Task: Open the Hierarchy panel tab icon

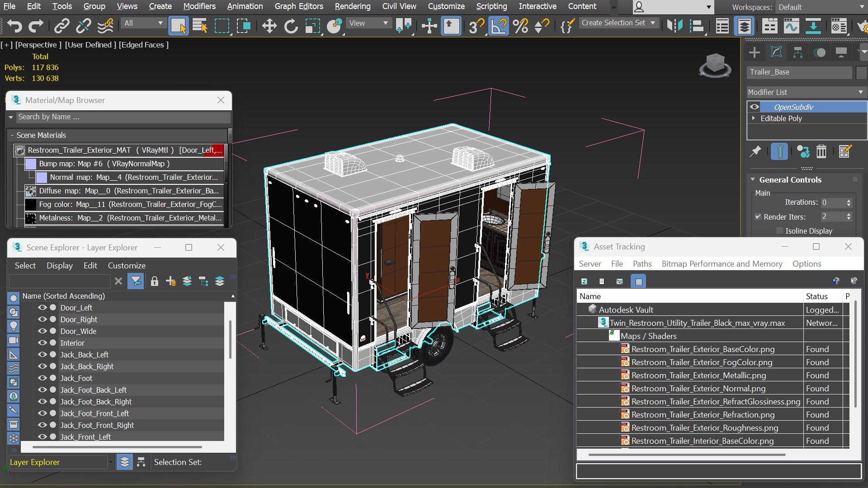Action: point(798,52)
